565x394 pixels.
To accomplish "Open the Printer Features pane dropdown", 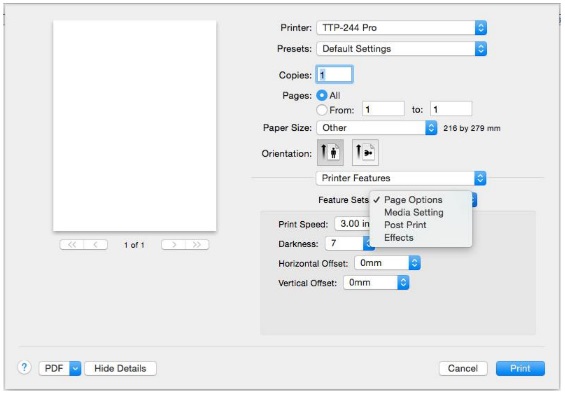I will [401, 178].
